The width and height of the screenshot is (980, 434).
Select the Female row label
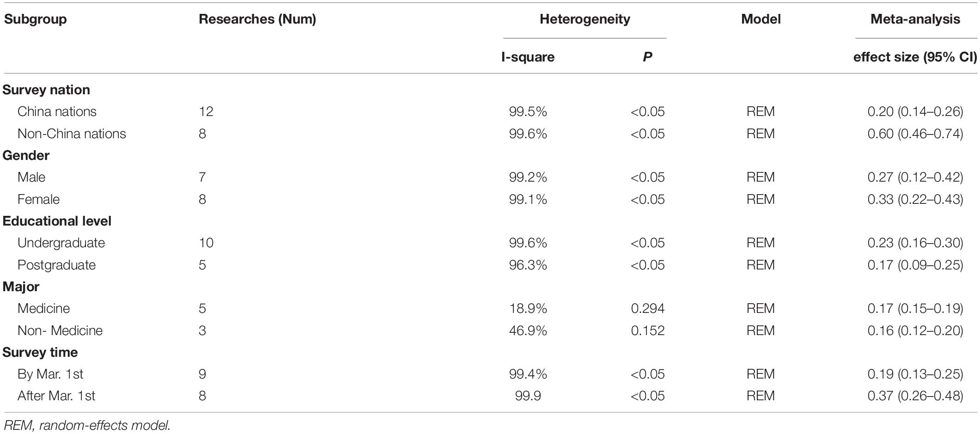pos(39,199)
